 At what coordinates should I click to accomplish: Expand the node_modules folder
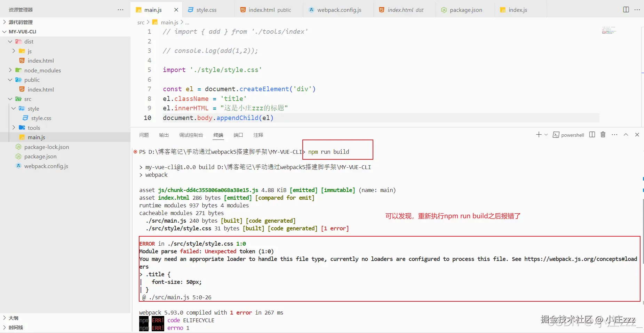tap(10, 70)
